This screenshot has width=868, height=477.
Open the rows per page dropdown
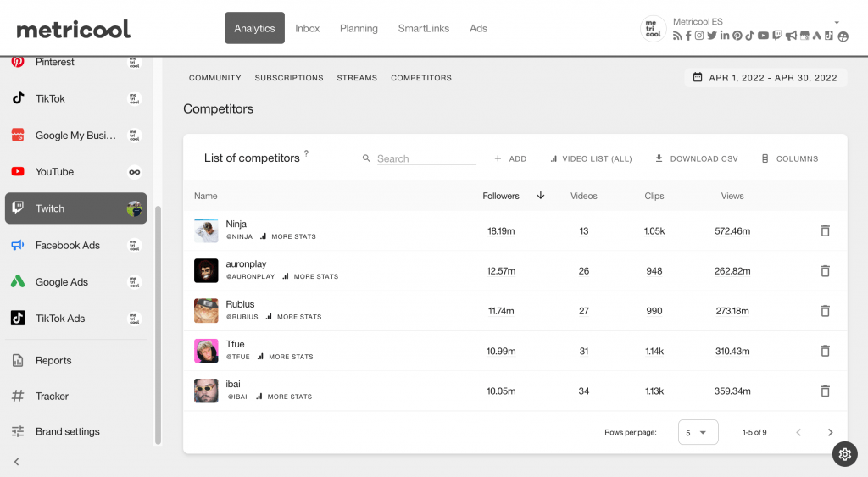coord(698,432)
